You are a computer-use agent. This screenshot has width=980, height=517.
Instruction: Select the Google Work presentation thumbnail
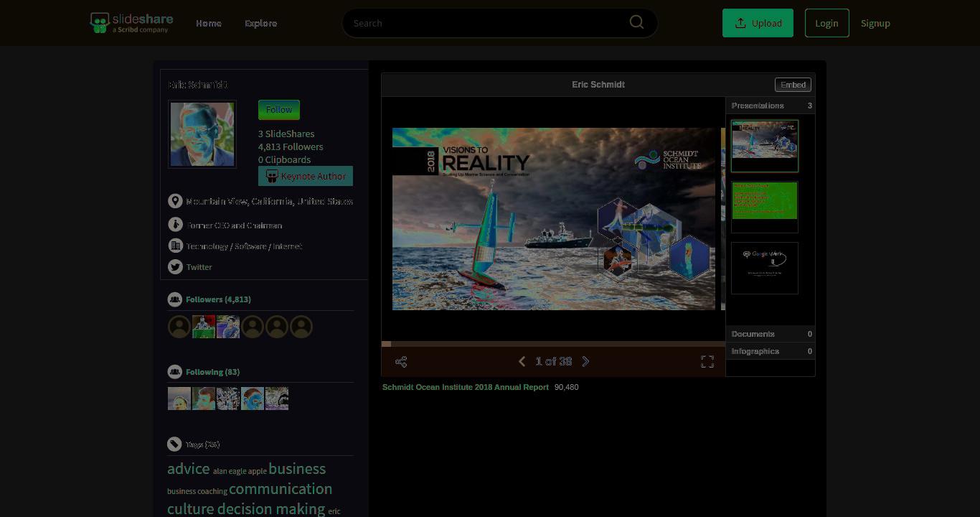(x=765, y=268)
